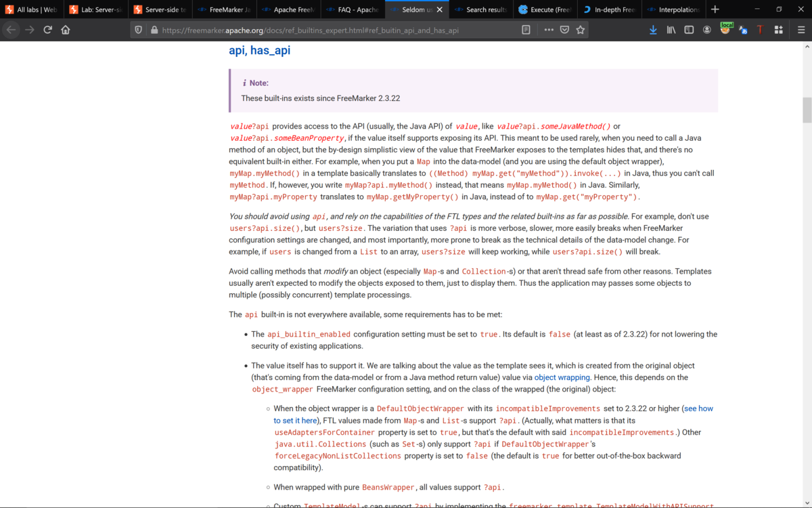This screenshot has height=508, width=812.
Task: Click the page vertical scrollbar thumb
Action: coord(807,110)
